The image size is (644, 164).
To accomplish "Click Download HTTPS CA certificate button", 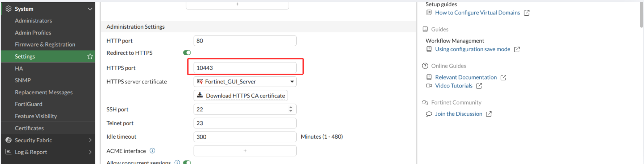I will tap(241, 95).
